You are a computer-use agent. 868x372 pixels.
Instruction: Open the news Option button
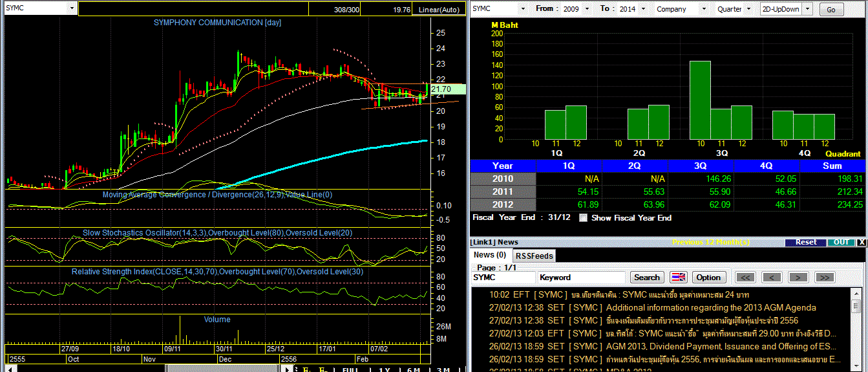point(708,277)
